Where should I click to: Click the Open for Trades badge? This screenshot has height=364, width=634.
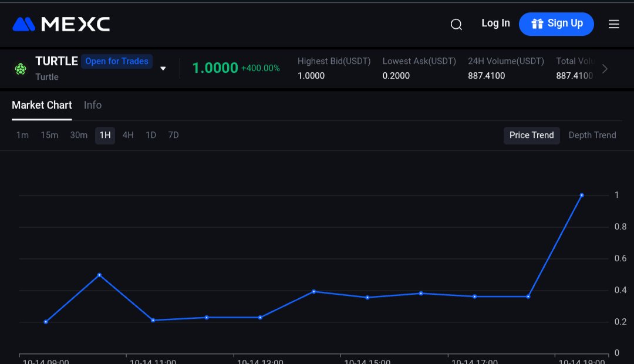[117, 61]
